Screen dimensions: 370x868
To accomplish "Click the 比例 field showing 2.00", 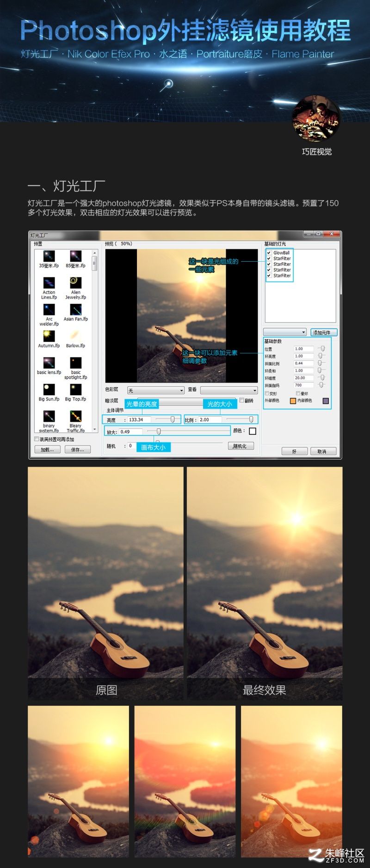I will tap(210, 420).
